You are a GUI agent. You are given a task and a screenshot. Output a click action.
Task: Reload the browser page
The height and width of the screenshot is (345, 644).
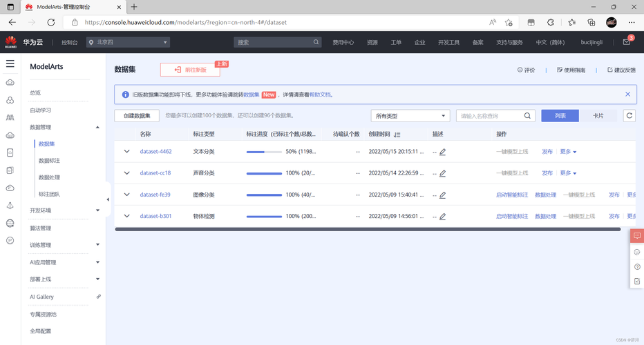tap(51, 22)
